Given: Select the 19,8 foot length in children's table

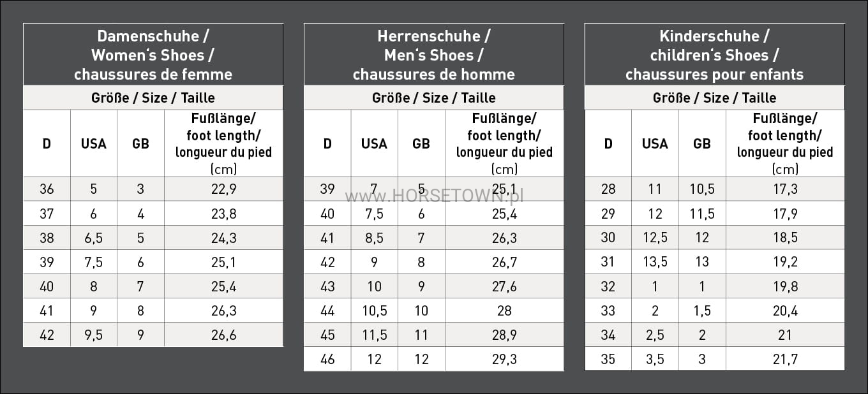Looking at the screenshot, I should pyautogui.click(x=785, y=286).
